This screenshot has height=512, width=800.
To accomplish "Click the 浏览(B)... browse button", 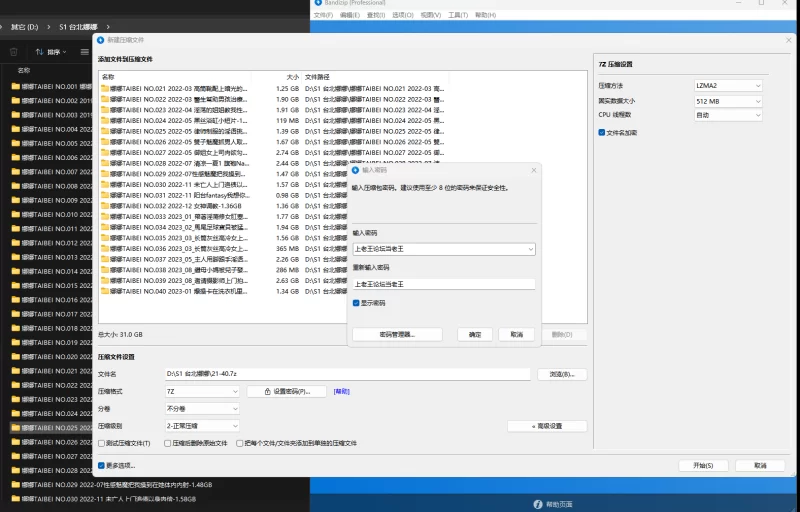I will pos(562,374).
